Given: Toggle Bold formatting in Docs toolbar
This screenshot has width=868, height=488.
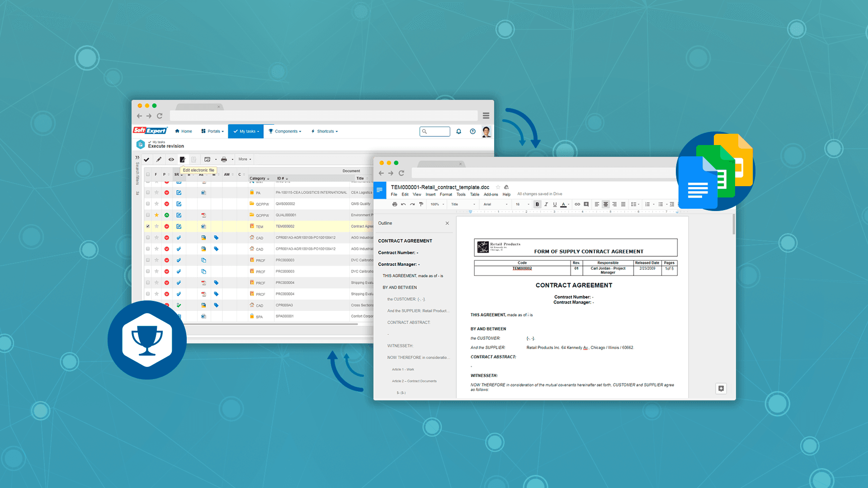Looking at the screenshot, I should (x=537, y=204).
